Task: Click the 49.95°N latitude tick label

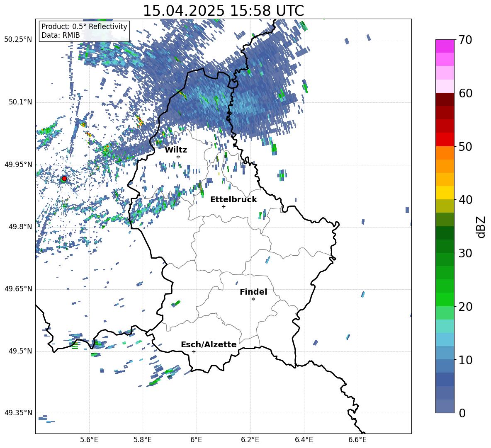Action: click(18, 165)
